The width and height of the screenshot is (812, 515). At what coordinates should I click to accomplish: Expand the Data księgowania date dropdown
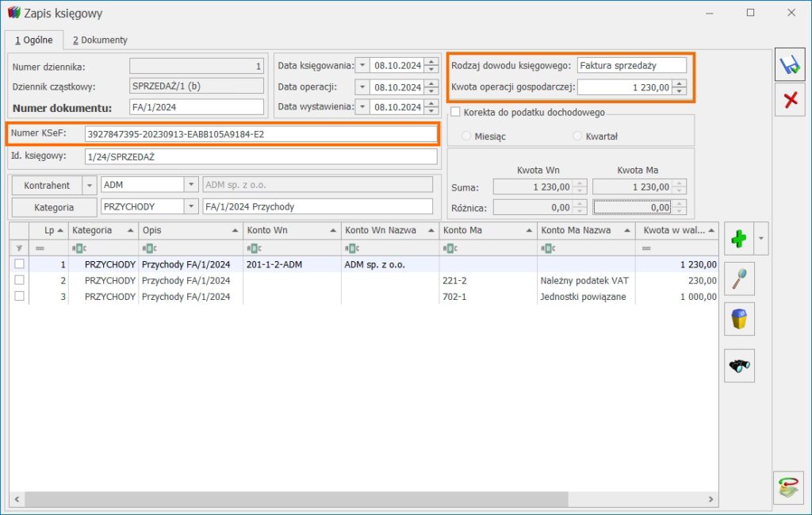click(362, 66)
